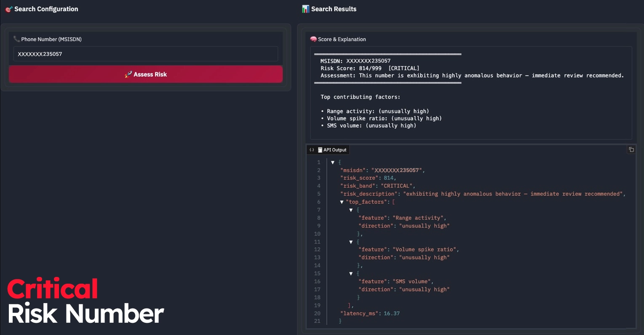
Task: Click 'Volume spike ratio: (unusually high)' bullet
Action: (x=381, y=118)
